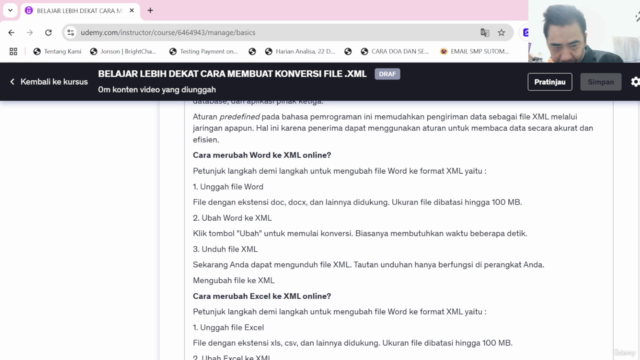The image size is (640, 360).
Task: Click the webcam video overlay of presenter
Action: pos(584,31)
